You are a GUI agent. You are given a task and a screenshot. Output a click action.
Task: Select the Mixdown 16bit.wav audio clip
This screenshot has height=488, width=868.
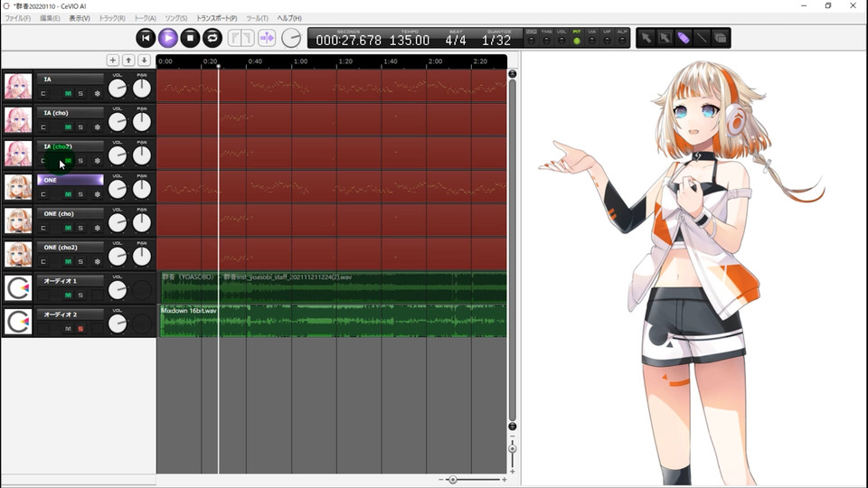click(x=334, y=321)
